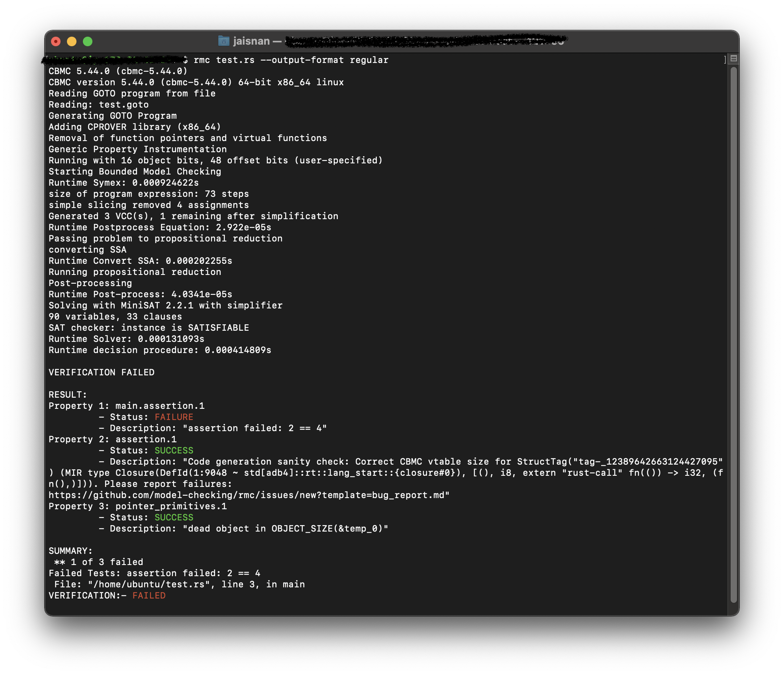Click the folder proxy icon in title bar
The image size is (784, 675).
click(224, 41)
